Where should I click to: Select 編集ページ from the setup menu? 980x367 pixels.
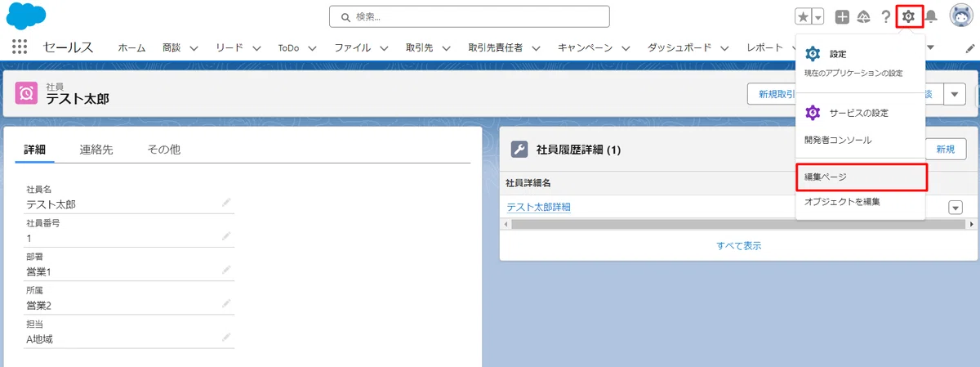pos(861,177)
